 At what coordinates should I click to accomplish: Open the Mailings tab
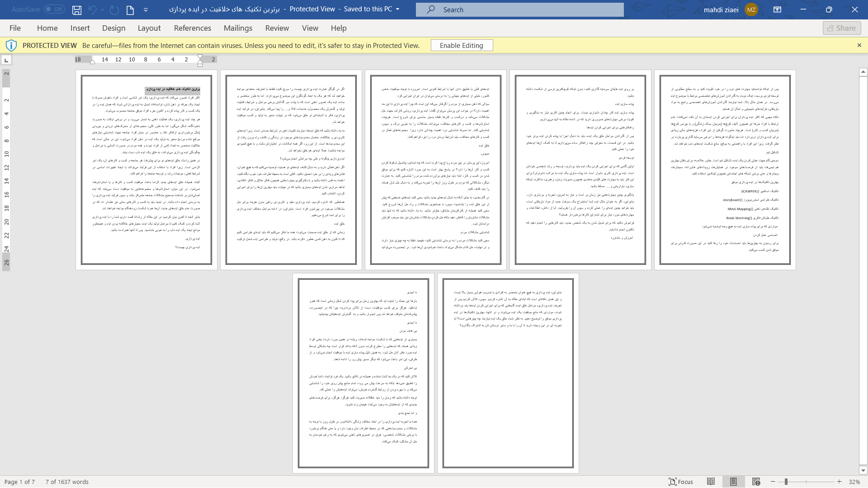pos(238,28)
